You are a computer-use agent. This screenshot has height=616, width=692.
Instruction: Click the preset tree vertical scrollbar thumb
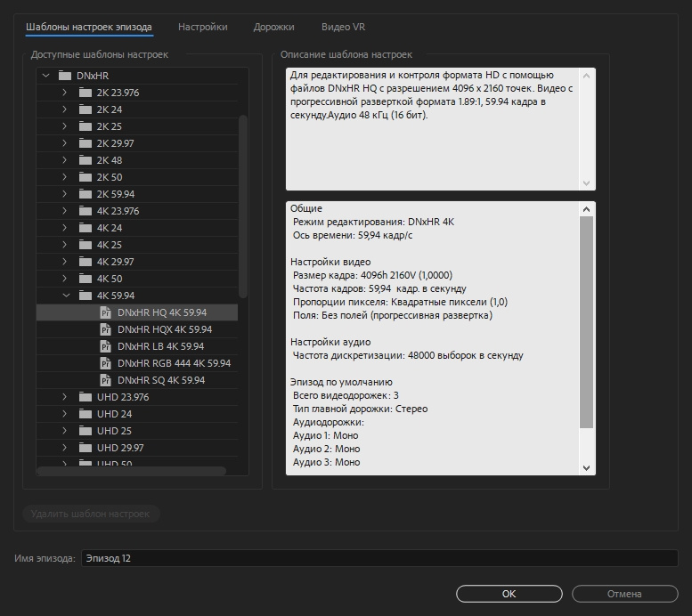(243, 206)
